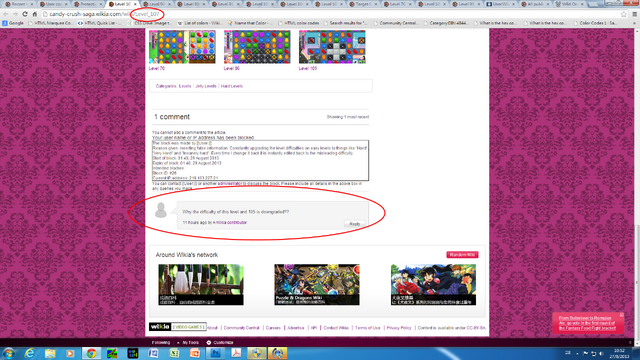Screen dimensions: 640x360
Task: Select the Chrome taskbar icon
Action: pyautogui.click(x=91, y=353)
